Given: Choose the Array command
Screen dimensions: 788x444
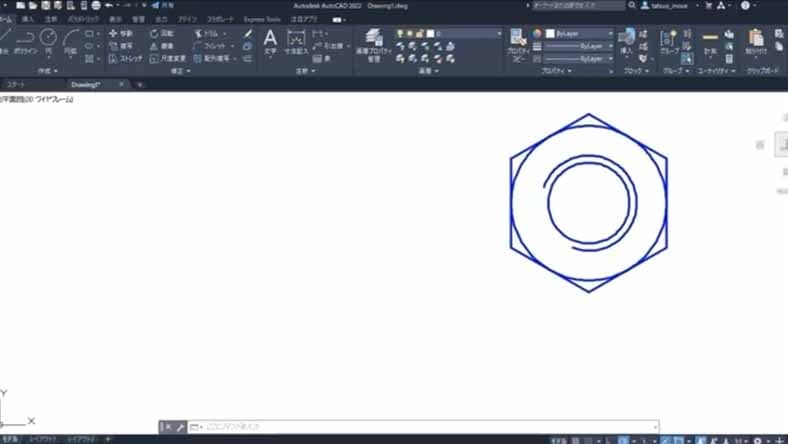Looking at the screenshot, I should 212,58.
